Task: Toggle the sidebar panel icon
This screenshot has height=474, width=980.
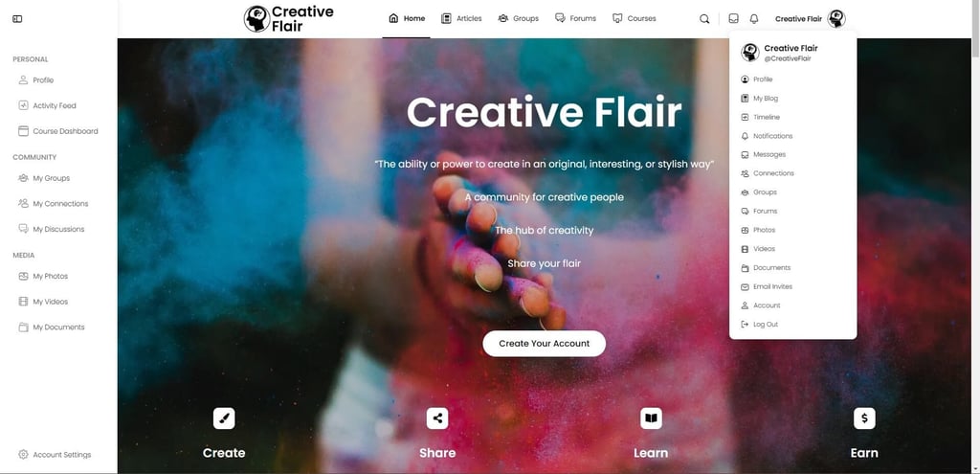Action: coord(17,19)
